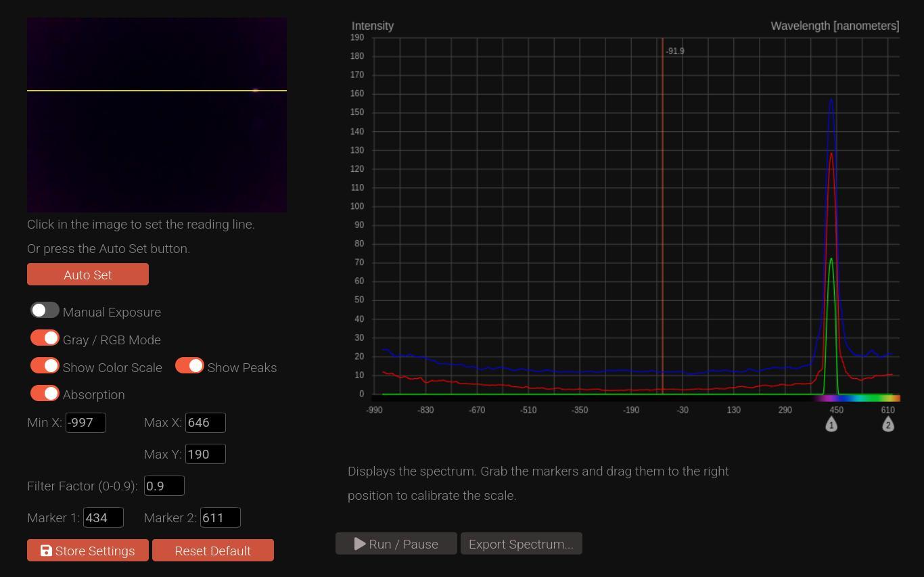
Task: Click the 'Or press the Auto Set button.' hint
Action: click(x=108, y=248)
